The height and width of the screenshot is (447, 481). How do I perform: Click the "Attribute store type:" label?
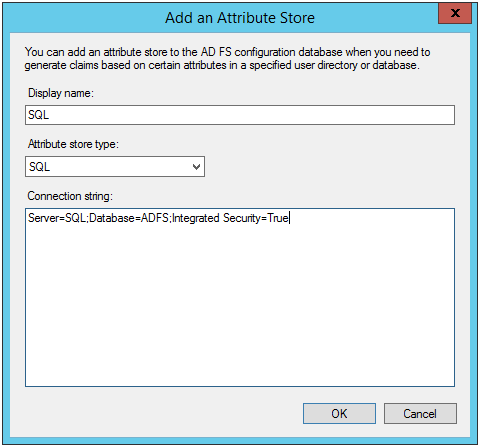pos(73,144)
